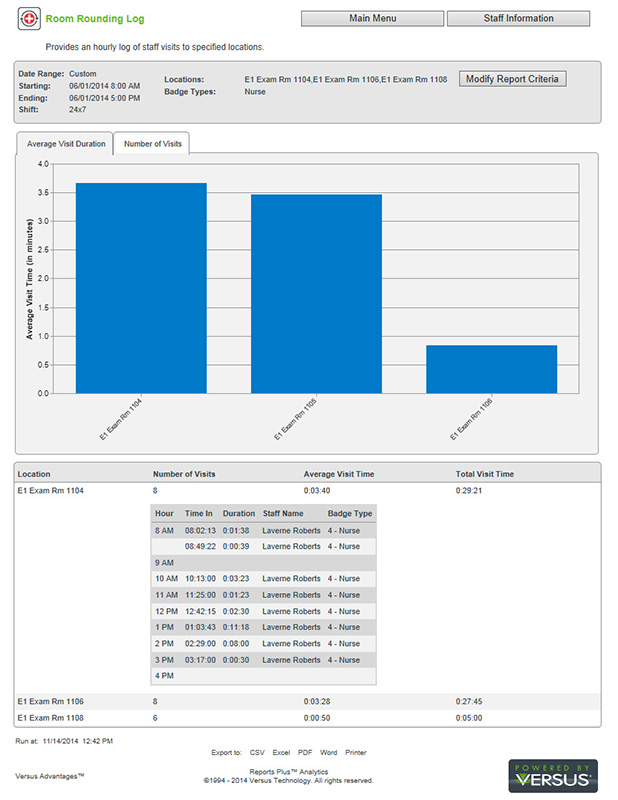Expand the E1 Exam Rm 1106 row
The image size is (618, 800).
pyautogui.click(x=47, y=702)
